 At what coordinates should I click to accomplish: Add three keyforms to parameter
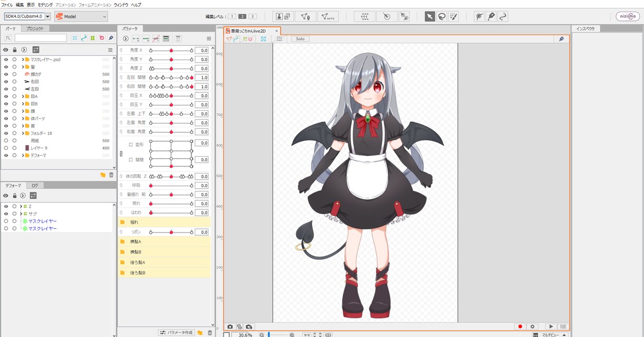point(146,38)
